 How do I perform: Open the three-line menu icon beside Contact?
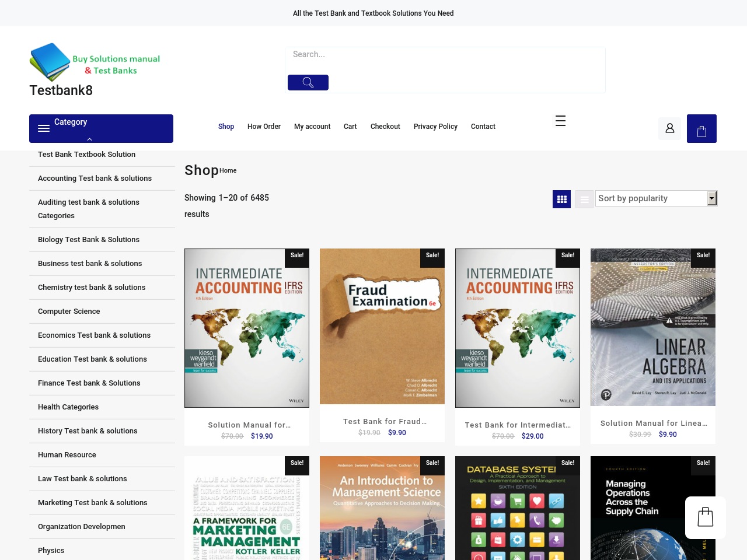click(x=561, y=121)
